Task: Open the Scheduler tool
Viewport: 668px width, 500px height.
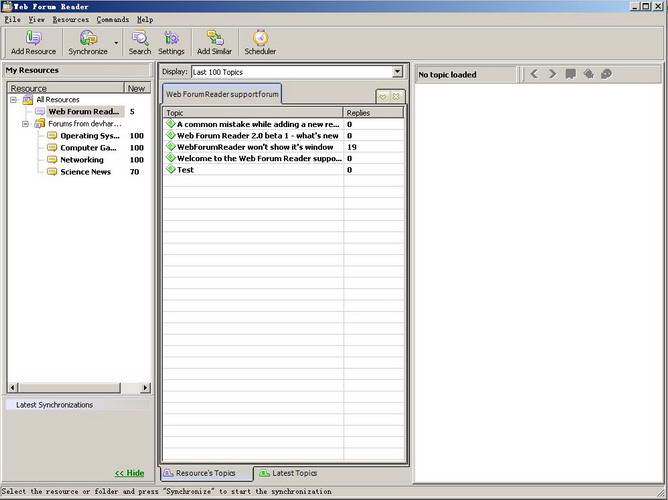Action: pos(260,43)
